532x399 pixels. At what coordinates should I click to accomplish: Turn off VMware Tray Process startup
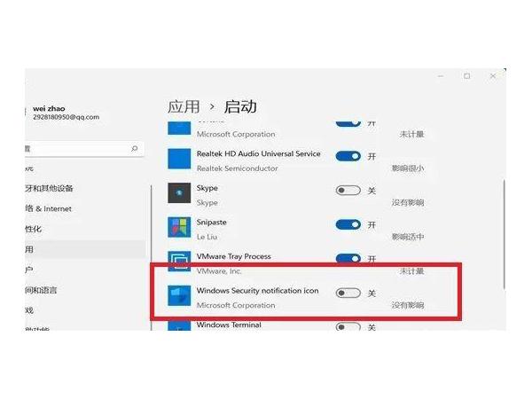coord(348,259)
